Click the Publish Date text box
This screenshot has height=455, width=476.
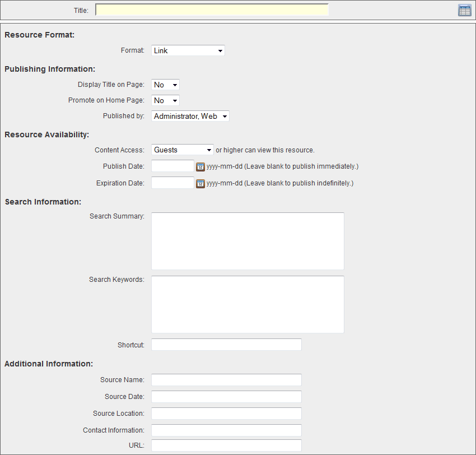[172, 166]
